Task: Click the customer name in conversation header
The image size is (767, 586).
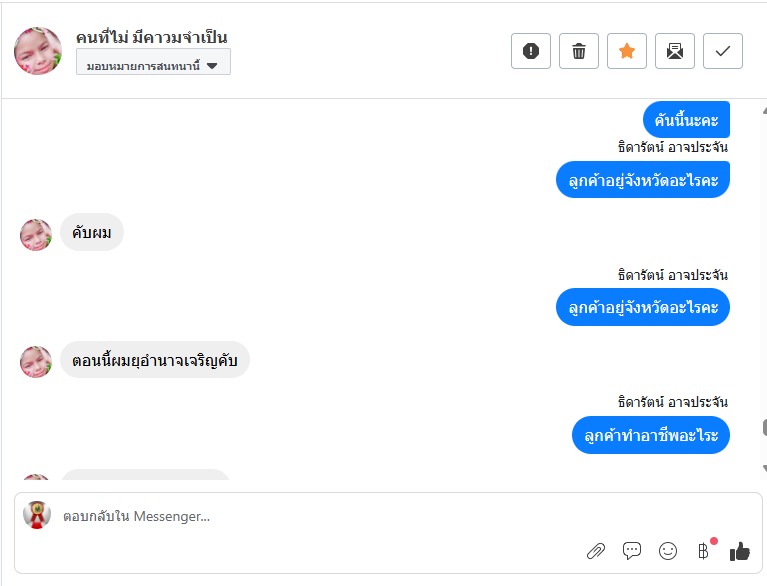Action: (x=151, y=37)
